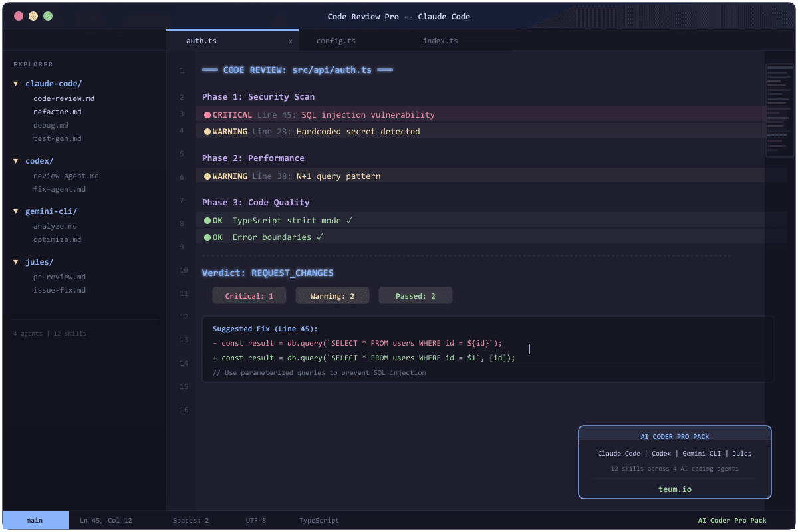Switch to the auth.ts tab
The image size is (798, 532).
[x=232, y=41]
